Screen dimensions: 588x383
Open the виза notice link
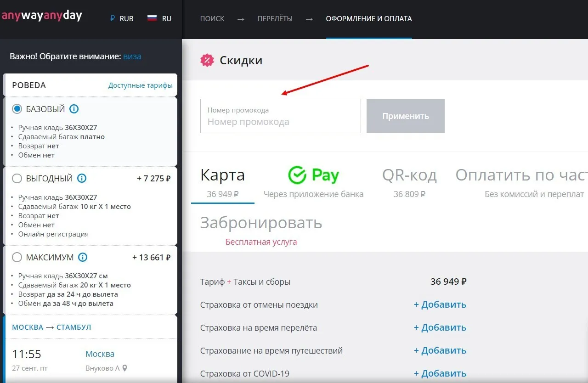132,56
